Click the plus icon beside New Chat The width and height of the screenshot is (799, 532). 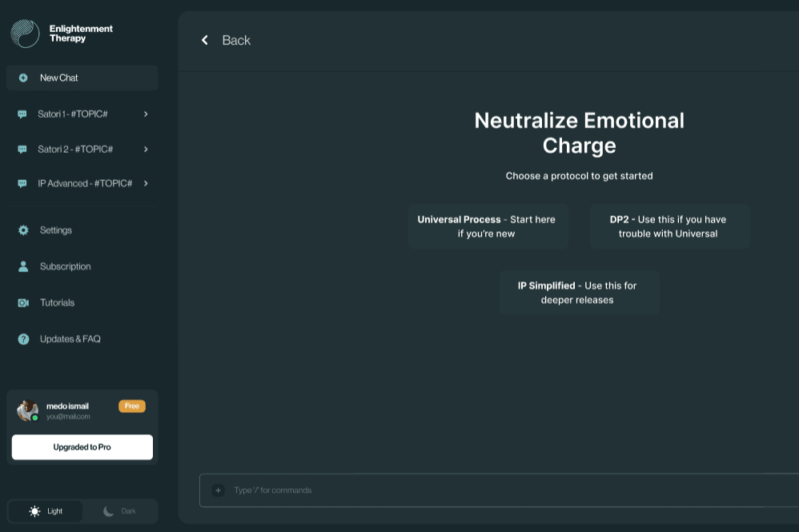click(23, 78)
